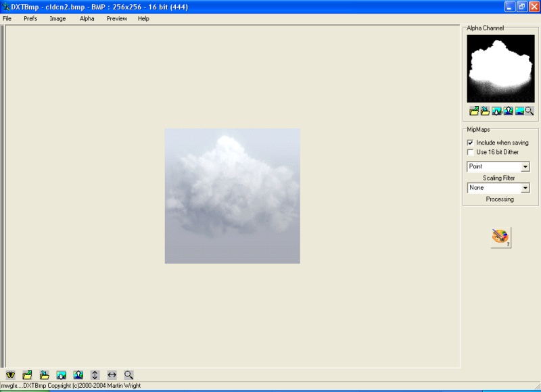The width and height of the screenshot is (541, 392).
Task: Expand the Processing dropdown set to None
Action: click(525, 189)
